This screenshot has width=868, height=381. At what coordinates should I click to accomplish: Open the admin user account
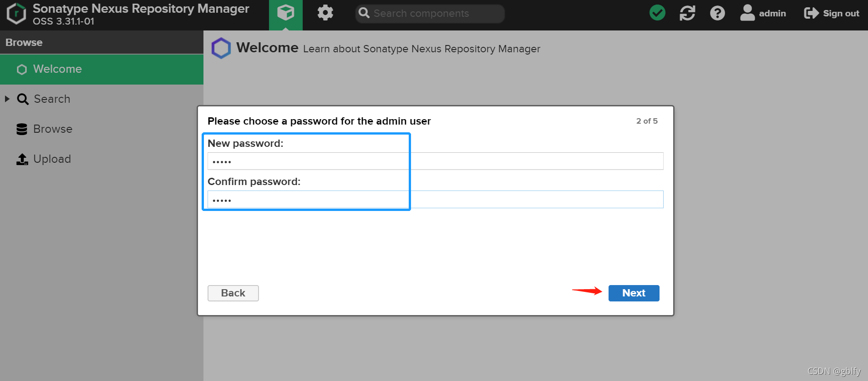763,13
